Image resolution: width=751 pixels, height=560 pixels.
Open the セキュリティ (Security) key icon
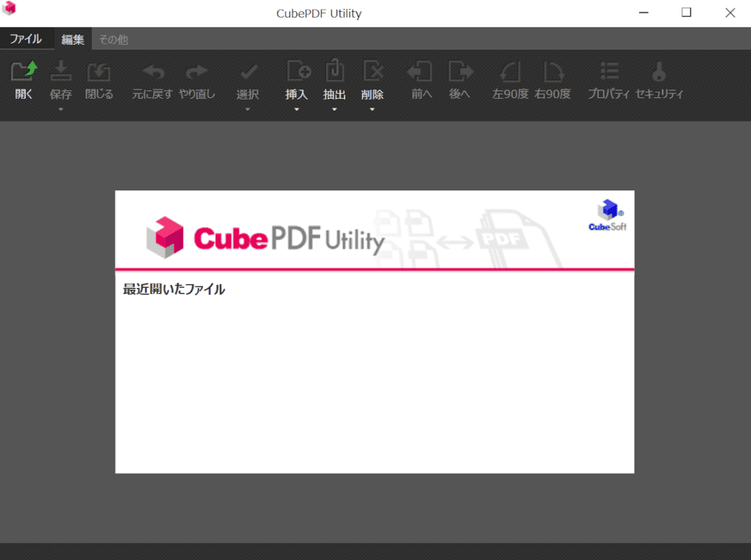point(659,71)
